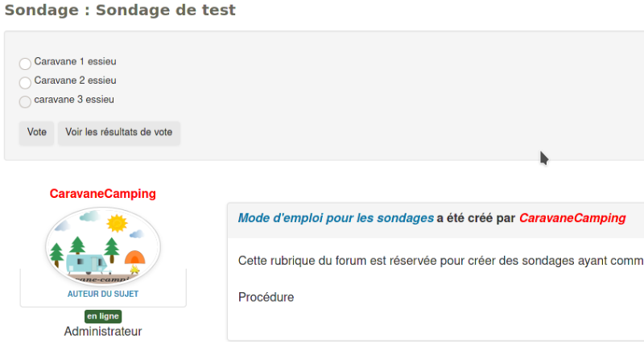This screenshot has width=644, height=342.
Task: Click the sun in the avatar illustration
Action: tap(118, 222)
